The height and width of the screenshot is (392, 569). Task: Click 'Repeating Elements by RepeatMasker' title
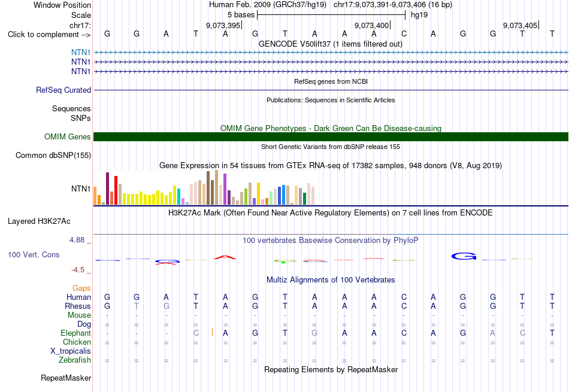coord(331,369)
